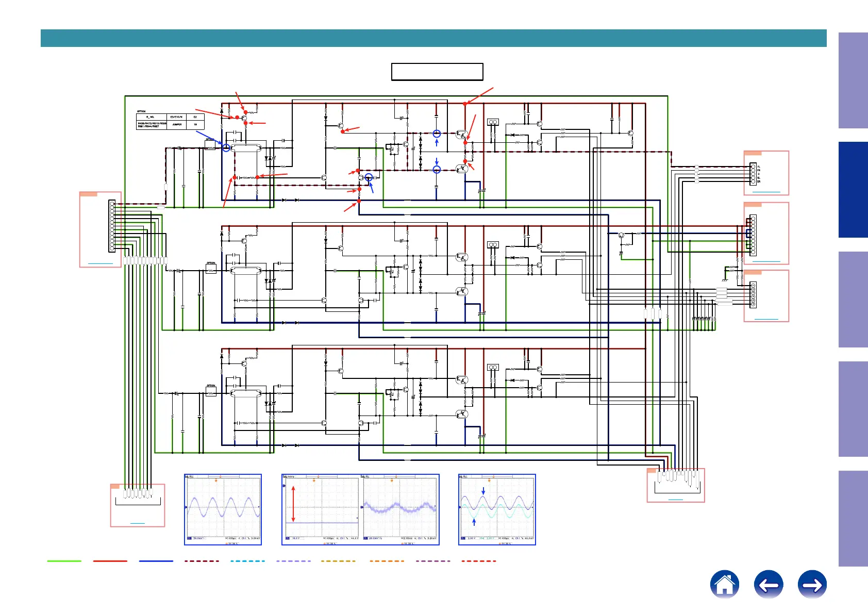The width and height of the screenshot is (868, 614).
Task: Open the purple side tab just below the active one
Action: [853, 300]
